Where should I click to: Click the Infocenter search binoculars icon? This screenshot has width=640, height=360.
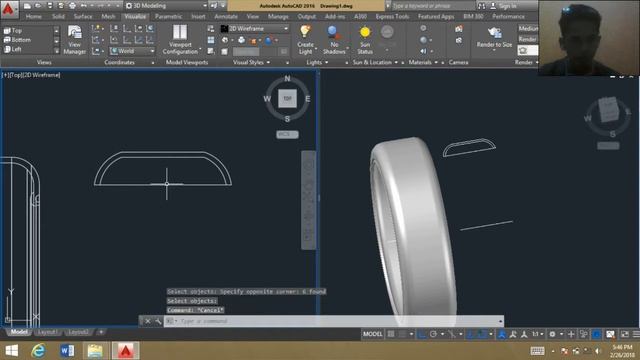pyautogui.click(x=482, y=6)
